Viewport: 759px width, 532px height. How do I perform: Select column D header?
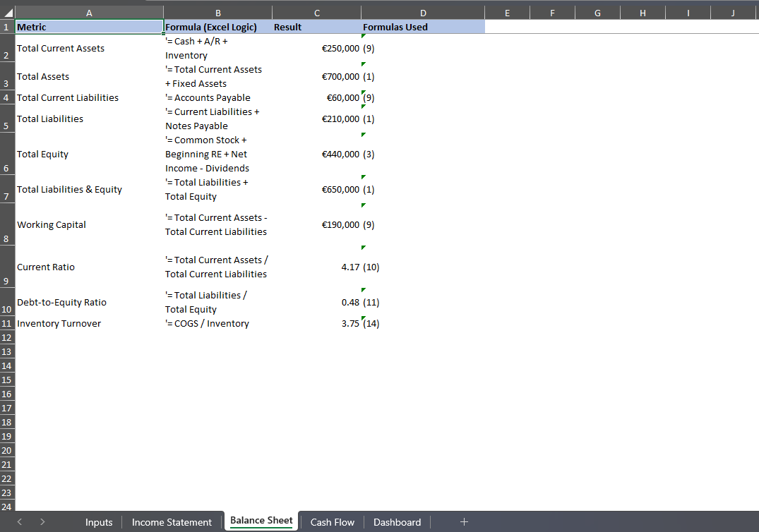click(423, 13)
